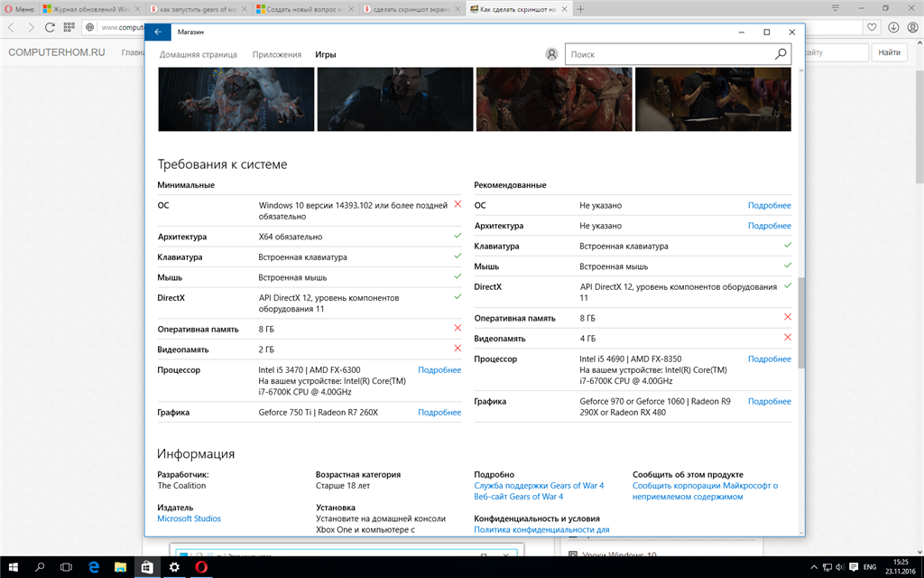Reload the page in Opera

[x=51, y=27]
